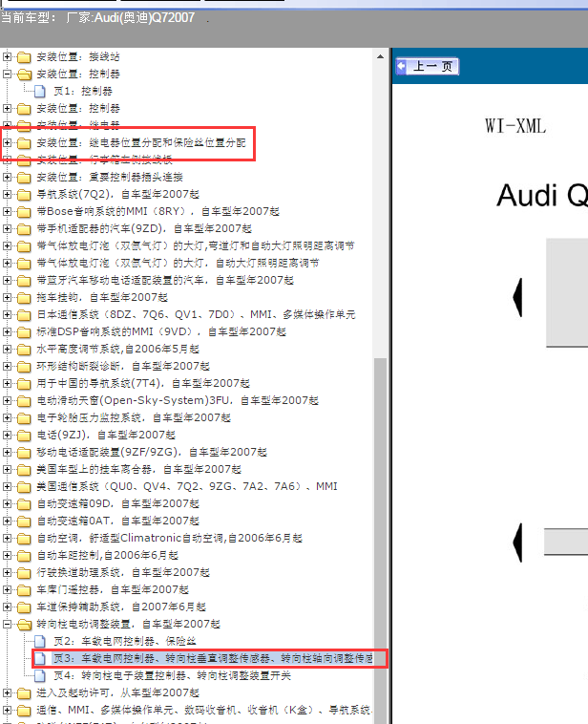The image size is (588, 724).
Task: Expand 带Bose音响系统的MMI (8RY) node
Action: (x=7, y=211)
